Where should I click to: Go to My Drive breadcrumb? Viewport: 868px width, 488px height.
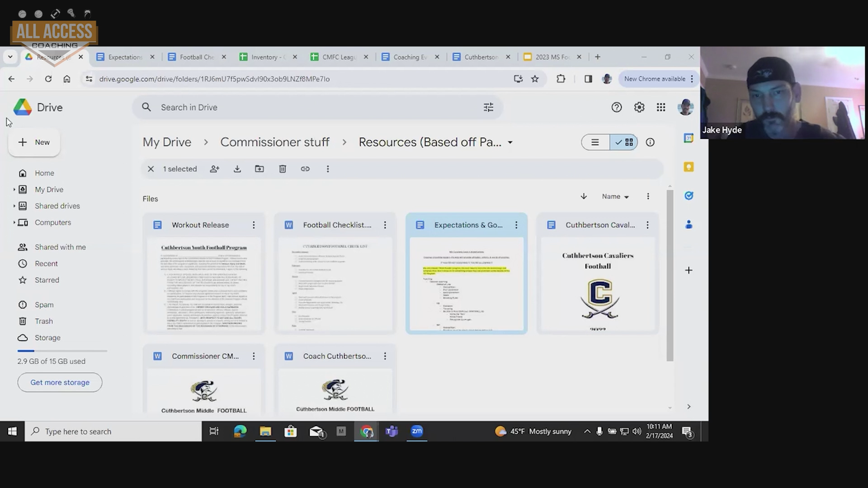pos(167,142)
